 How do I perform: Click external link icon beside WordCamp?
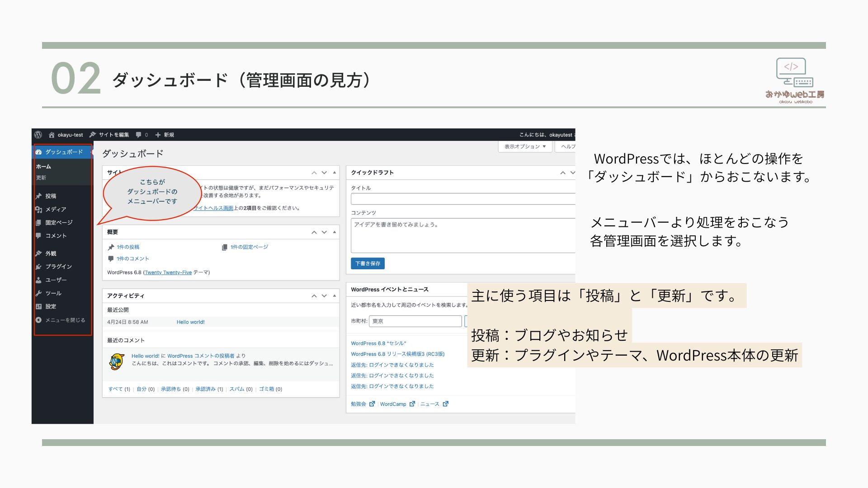click(x=412, y=404)
